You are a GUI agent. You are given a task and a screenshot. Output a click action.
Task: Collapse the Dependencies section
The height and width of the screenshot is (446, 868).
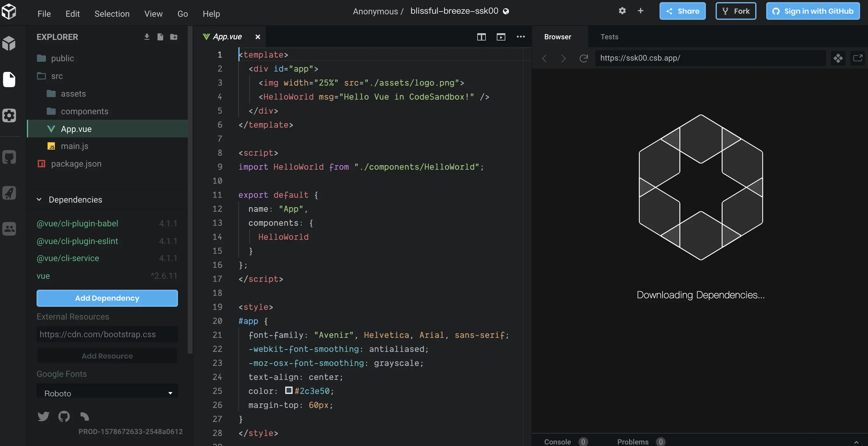[39, 200]
